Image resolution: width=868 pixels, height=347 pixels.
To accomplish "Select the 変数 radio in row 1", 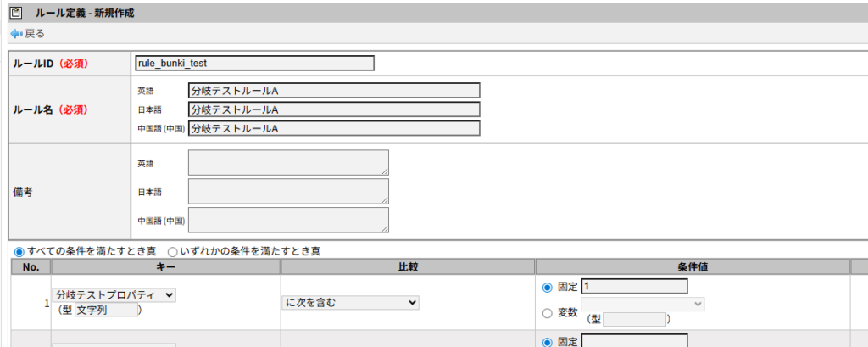I will point(547,312).
